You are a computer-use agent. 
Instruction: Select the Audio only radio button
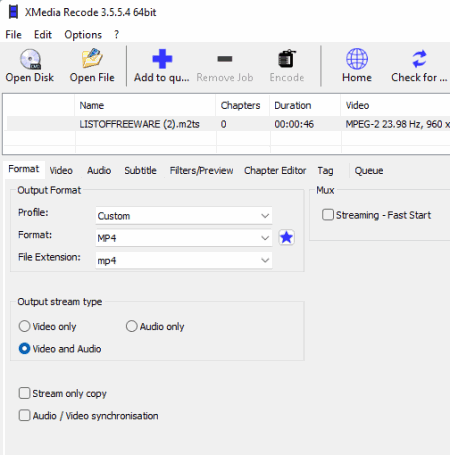[131, 326]
